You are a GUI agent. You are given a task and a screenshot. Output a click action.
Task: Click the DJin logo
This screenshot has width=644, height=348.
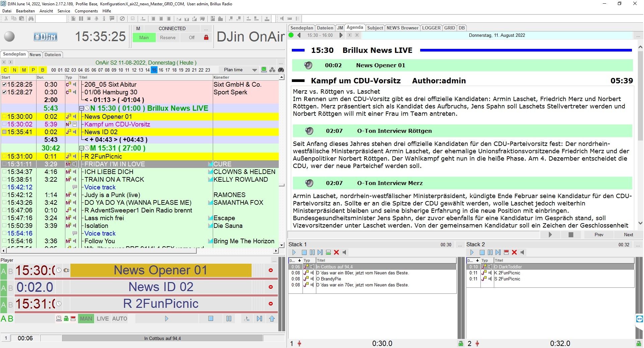(x=45, y=36)
